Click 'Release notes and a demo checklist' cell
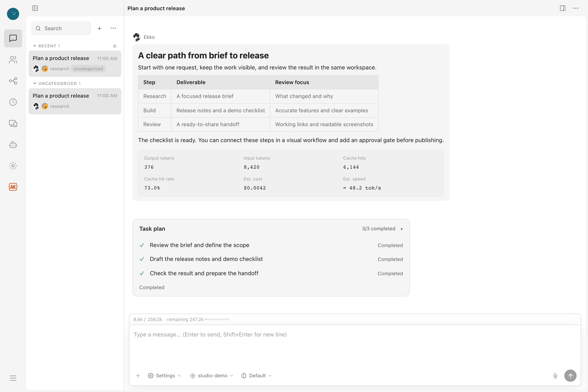 [220, 110]
